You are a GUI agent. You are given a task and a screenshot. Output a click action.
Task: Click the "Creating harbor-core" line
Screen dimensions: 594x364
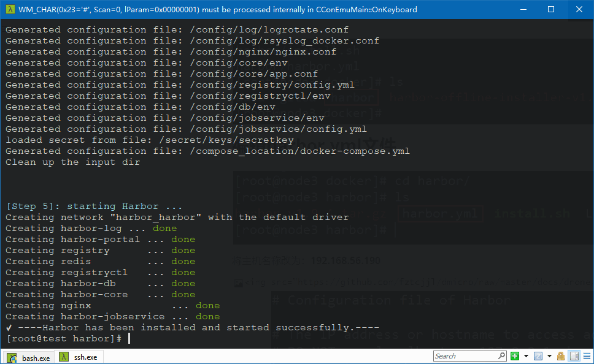click(x=101, y=294)
